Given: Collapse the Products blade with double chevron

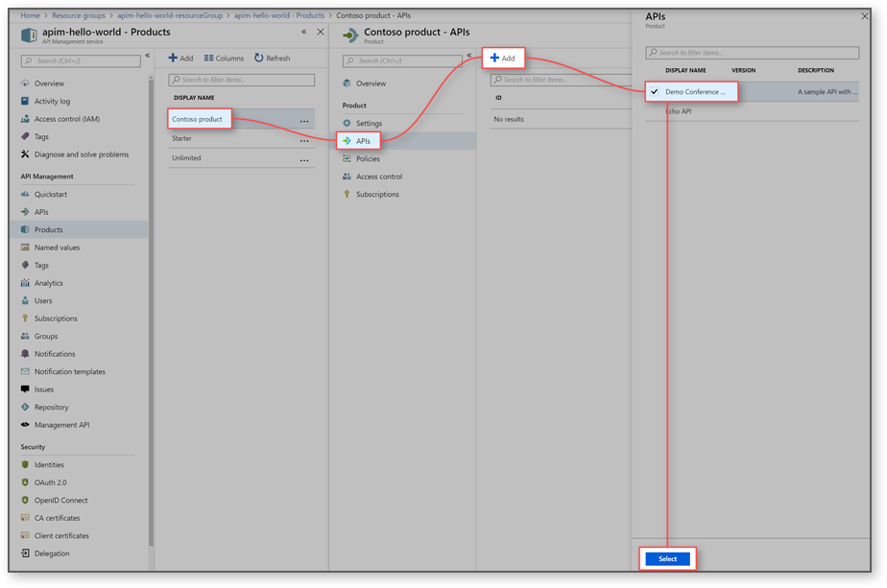Looking at the screenshot, I should tap(303, 32).
